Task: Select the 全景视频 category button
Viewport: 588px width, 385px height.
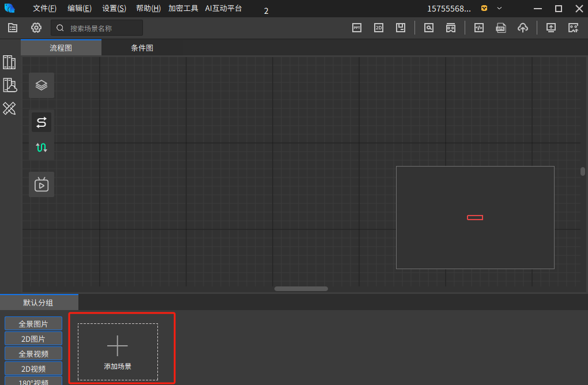Action: [x=33, y=353]
